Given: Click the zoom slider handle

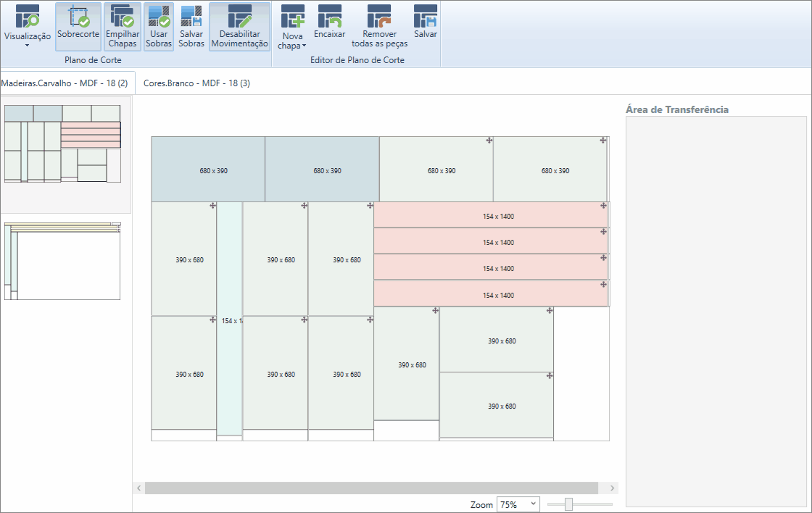Looking at the screenshot, I should (x=568, y=504).
